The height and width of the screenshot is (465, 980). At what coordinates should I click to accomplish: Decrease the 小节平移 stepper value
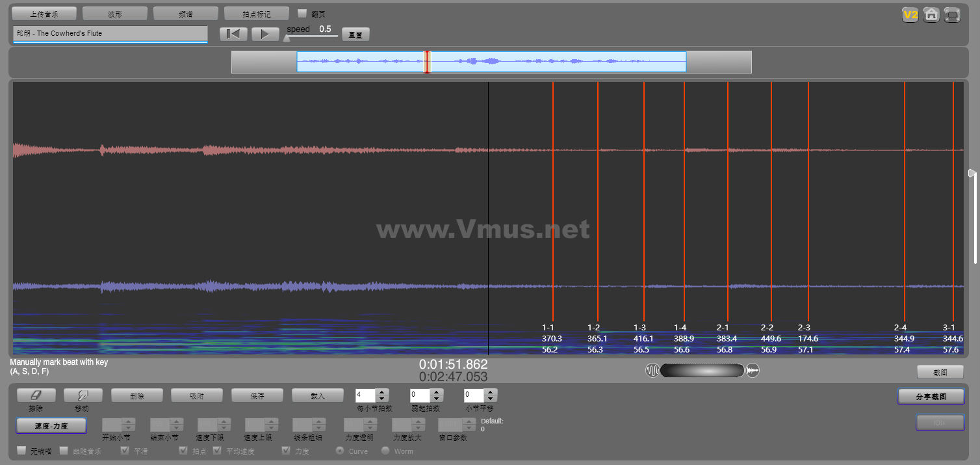(491, 399)
